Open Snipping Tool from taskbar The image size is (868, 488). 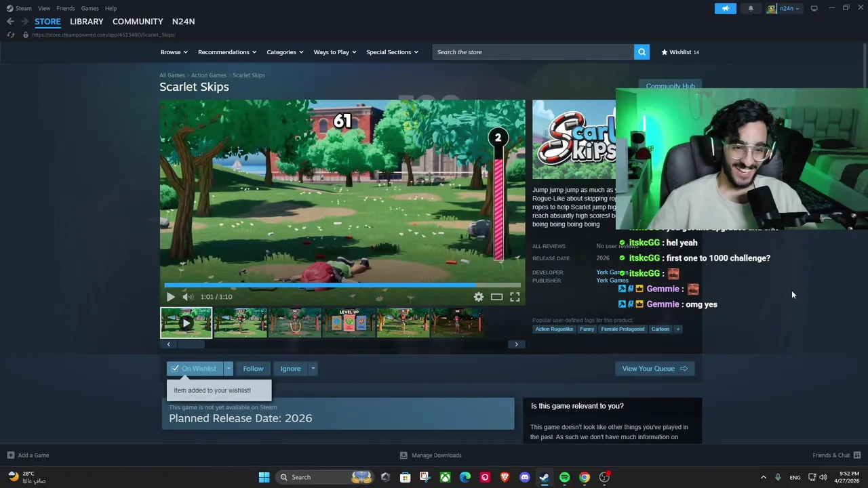(x=425, y=477)
